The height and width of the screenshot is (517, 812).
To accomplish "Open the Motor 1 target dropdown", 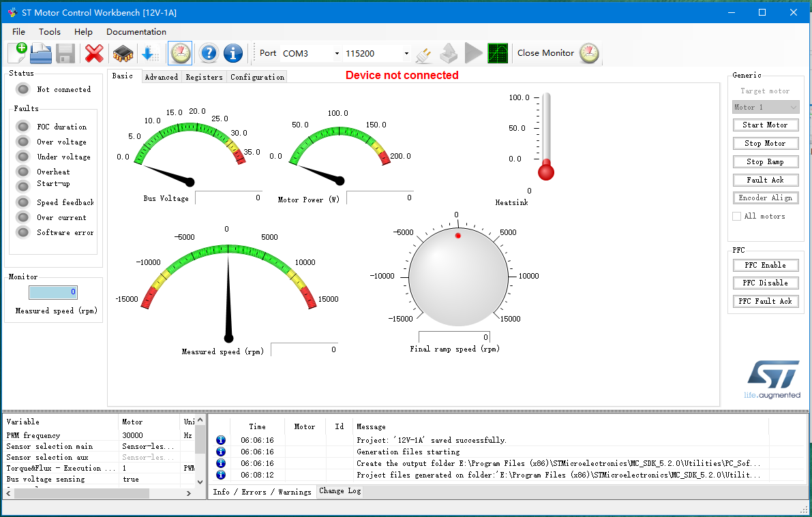I will click(766, 107).
